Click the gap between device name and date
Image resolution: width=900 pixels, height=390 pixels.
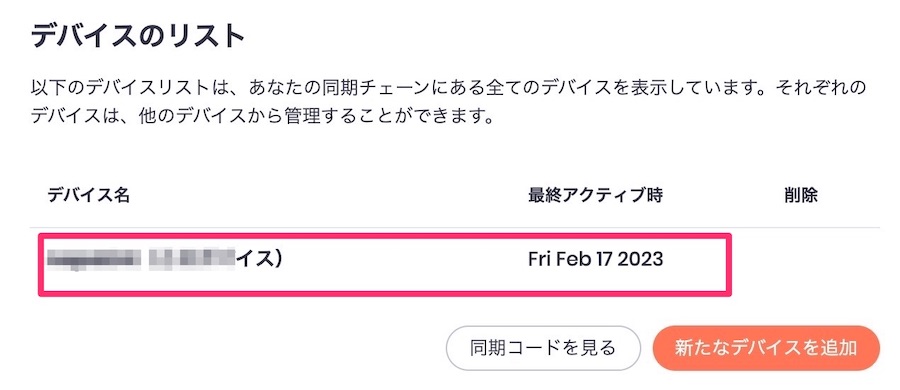(405, 259)
